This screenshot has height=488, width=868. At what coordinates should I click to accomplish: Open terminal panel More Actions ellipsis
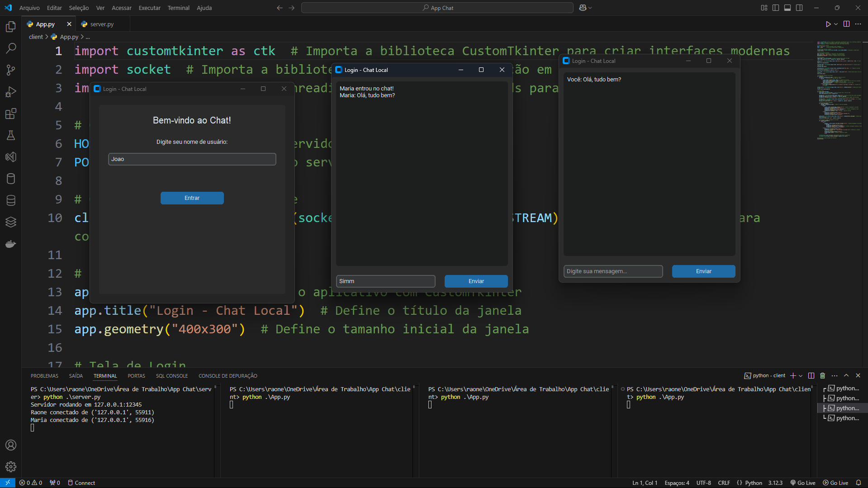835,375
